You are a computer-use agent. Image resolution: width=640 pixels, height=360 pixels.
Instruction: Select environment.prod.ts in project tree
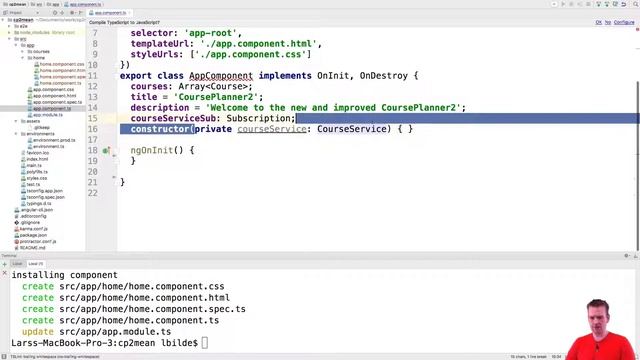click(51, 140)
